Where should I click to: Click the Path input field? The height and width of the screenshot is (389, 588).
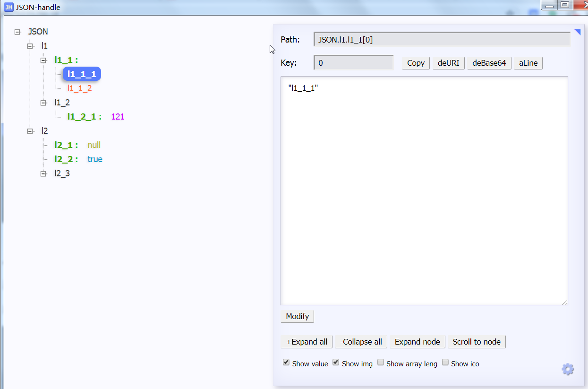tap(442, 40)
